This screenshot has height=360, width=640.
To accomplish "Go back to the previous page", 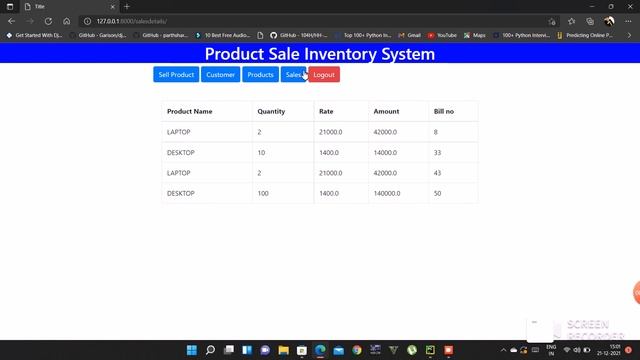I will tap(11, 21).
